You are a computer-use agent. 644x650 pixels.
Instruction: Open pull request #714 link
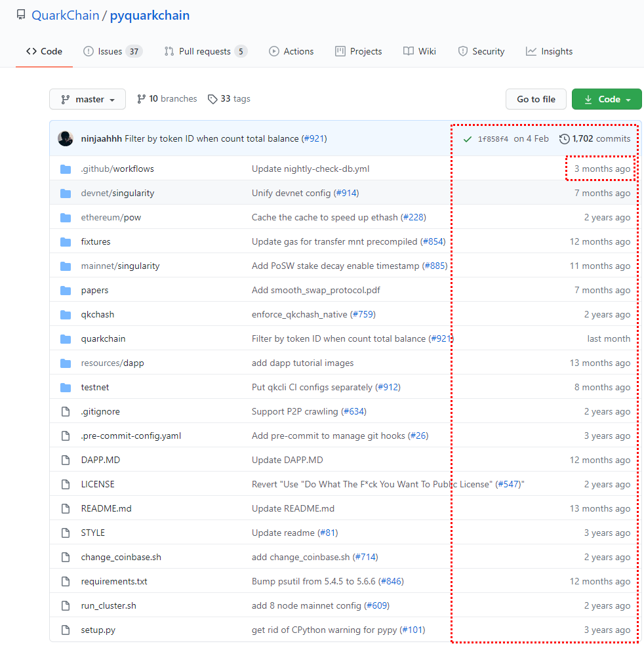[365, 557]
